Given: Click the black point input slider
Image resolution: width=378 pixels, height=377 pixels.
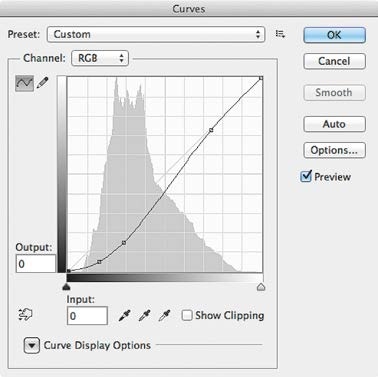Looking at the screenshot, I should 67,287.
